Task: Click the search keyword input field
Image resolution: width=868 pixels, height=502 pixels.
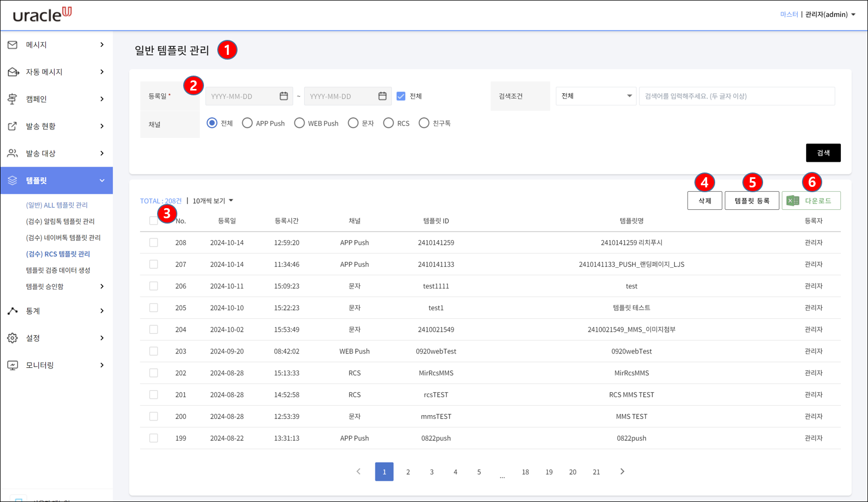Action: tap(737, 96)
